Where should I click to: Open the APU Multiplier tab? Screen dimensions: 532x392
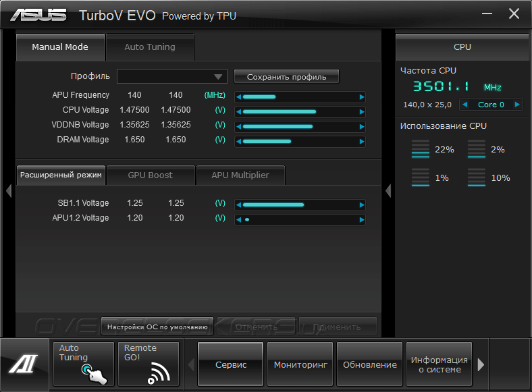pyautogui.click(x=240, y=175)
